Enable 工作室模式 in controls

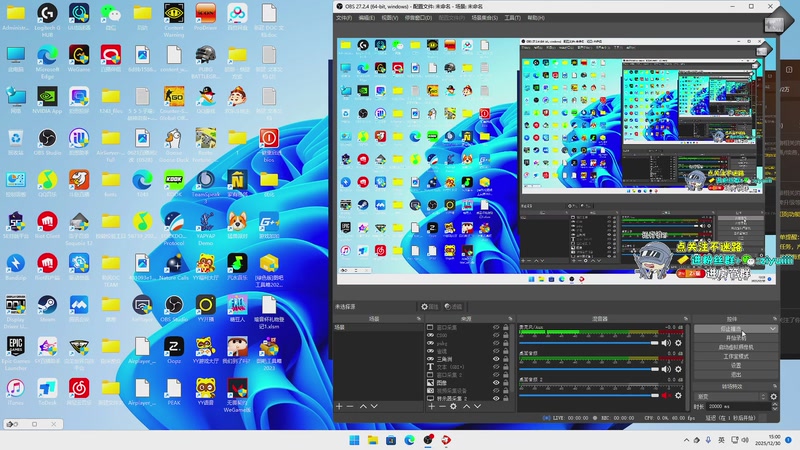click(x=736, y=357)
